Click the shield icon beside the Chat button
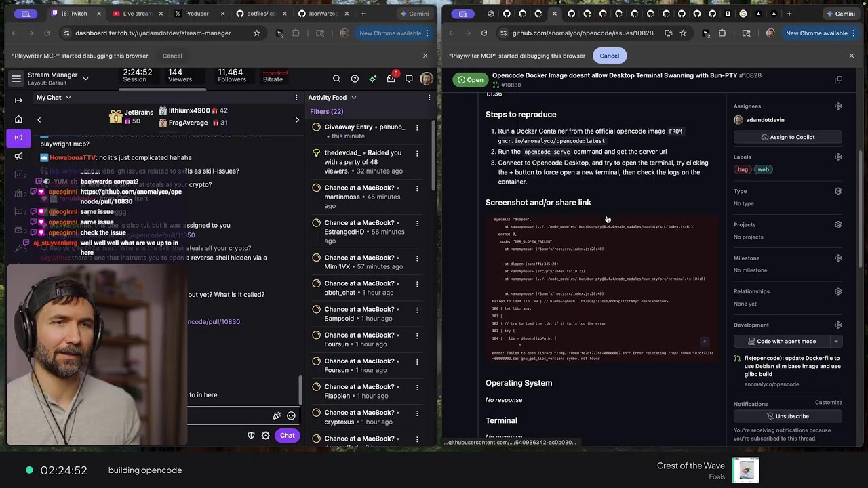The image size is (868, 488). pos(251,435)
